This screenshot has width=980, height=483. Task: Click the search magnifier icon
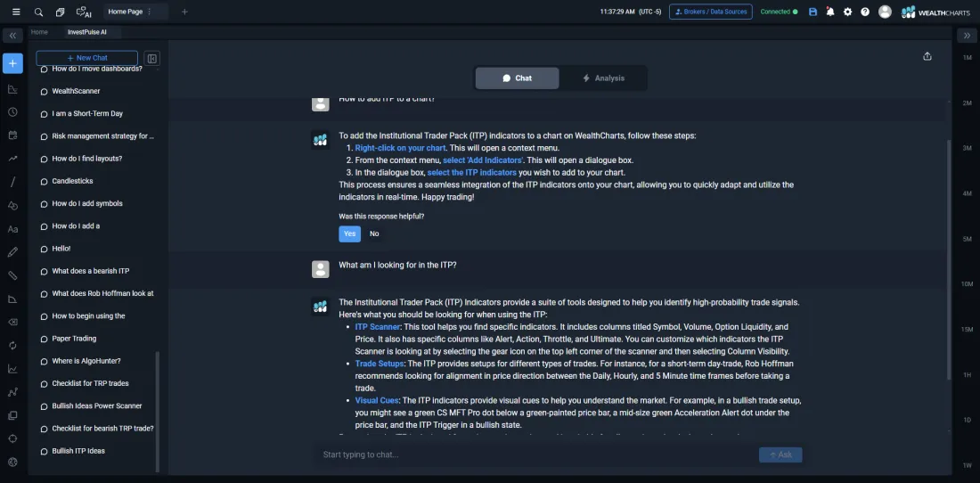pyautogui.click(x=38, y=12)
